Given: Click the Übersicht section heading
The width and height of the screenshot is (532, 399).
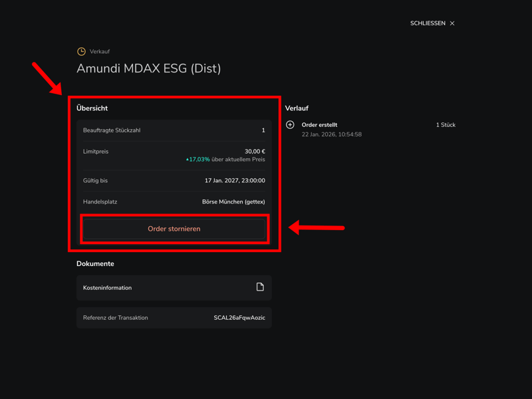Looking at the screenshot, I should coord(92,108).
